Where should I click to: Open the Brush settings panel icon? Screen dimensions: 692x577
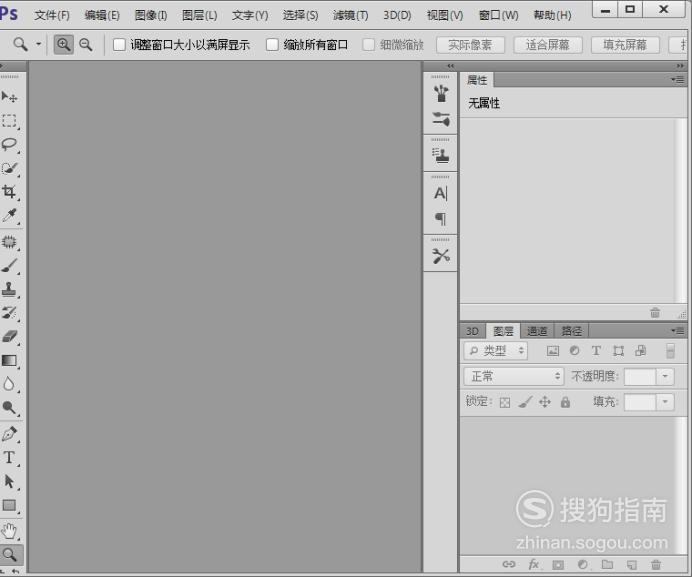click(x=440, y=119)
